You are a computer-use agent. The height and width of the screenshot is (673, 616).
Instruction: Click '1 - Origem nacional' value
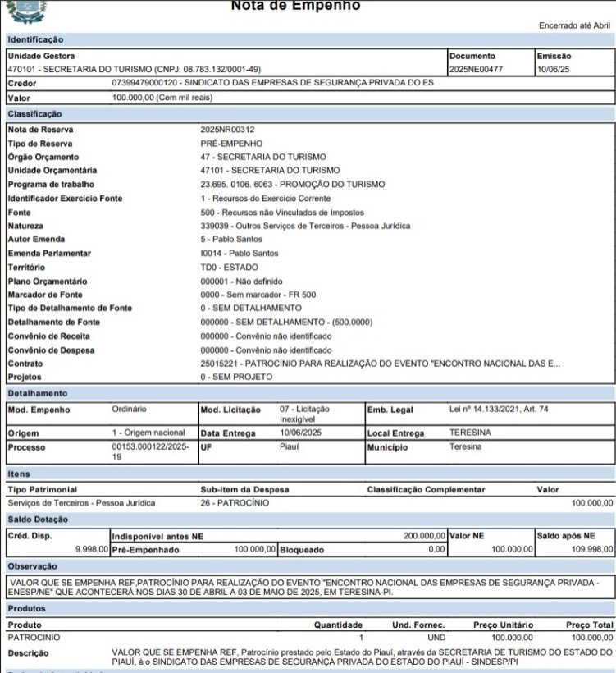(x=148, y=433)
